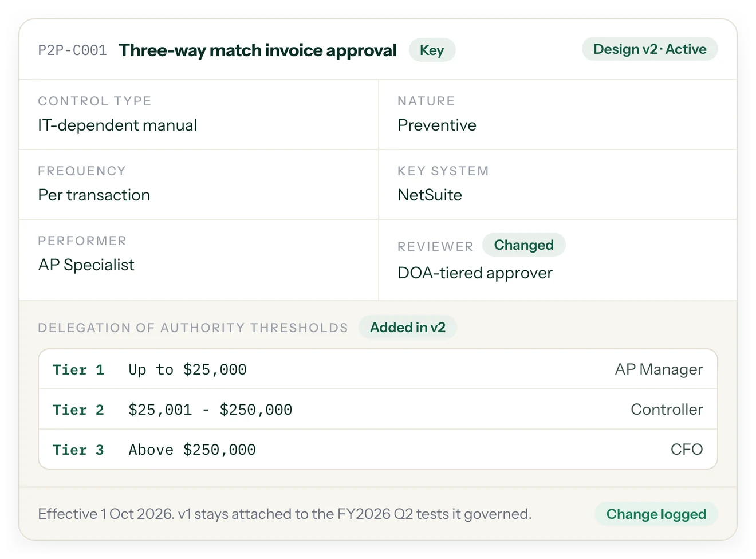756x559 pixels.
Task: Select the AP Manager approver
Action: pos(659,369)
